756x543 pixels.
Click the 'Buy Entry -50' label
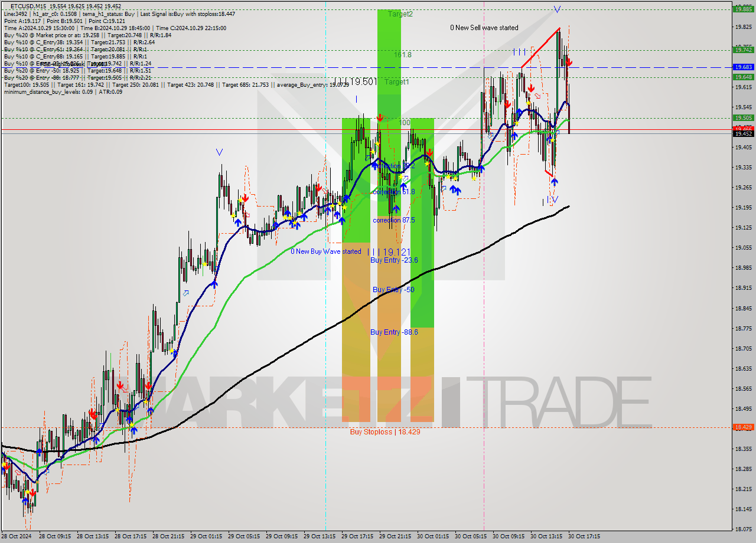[393, 289]
